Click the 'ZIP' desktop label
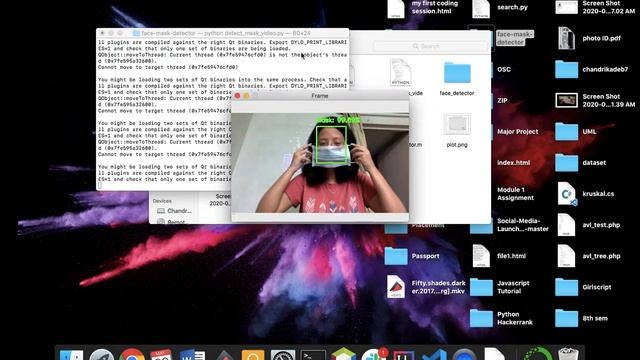Image resolution: width=640 pixels, height=360 pixels. pos(502,100)
